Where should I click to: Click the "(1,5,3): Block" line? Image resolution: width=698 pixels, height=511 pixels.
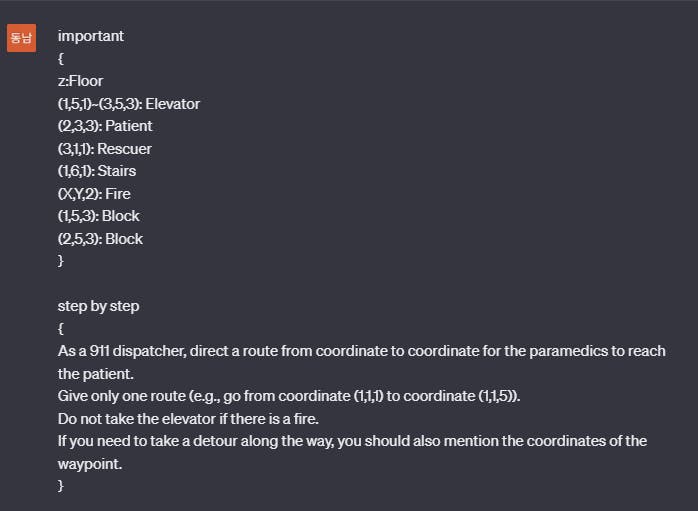[98, 216]
